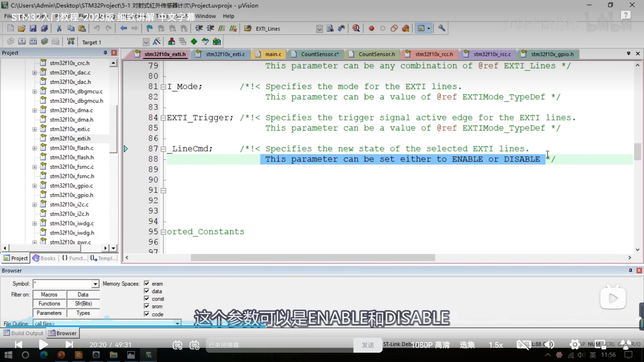
Task: Click the Manage Run-Time Environment green diamond icon
Action: coord(194,42)
